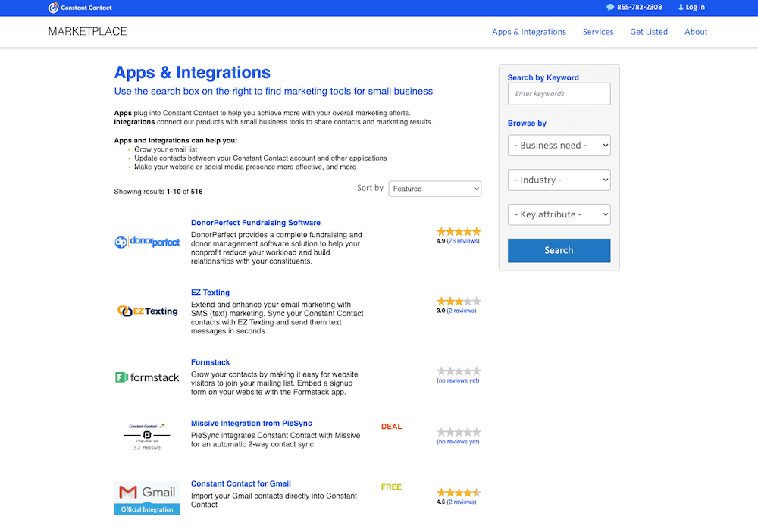Open the DonorPerfect logo thumbnail

pos(147,242)
